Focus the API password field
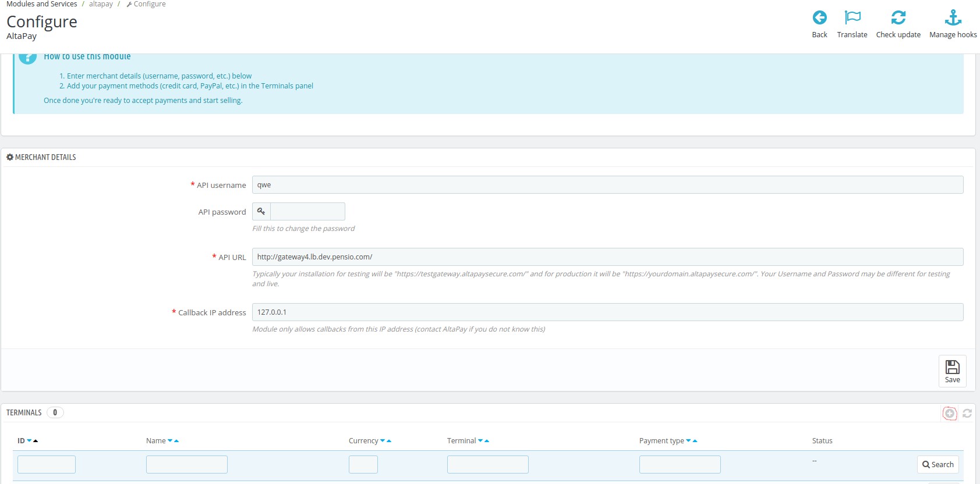980x484 pixels. 307,211
